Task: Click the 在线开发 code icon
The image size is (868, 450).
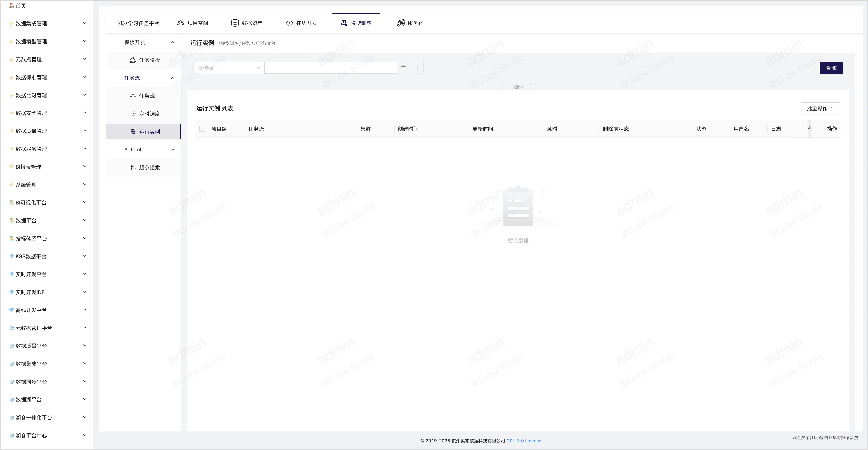Action: 289,23
